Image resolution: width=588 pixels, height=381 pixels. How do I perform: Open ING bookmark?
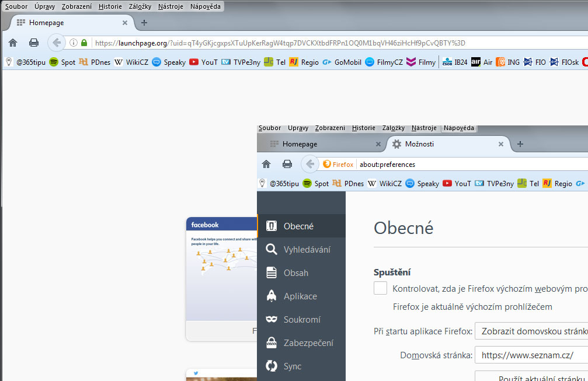pos(508,62)
